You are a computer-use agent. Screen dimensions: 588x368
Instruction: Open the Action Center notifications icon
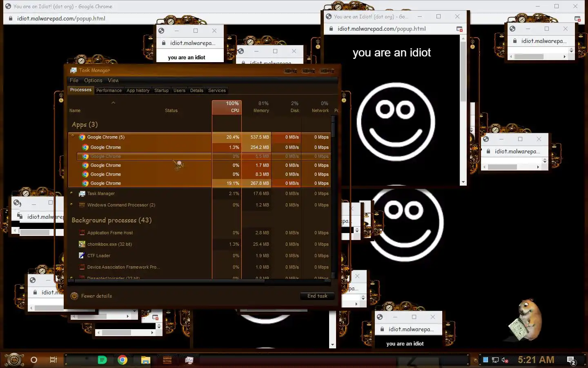[571, 360]
